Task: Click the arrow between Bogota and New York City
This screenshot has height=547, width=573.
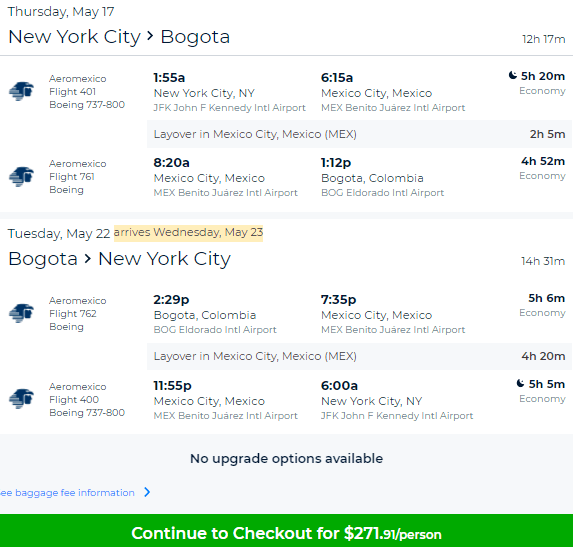Action: click(x=87, y=259)
